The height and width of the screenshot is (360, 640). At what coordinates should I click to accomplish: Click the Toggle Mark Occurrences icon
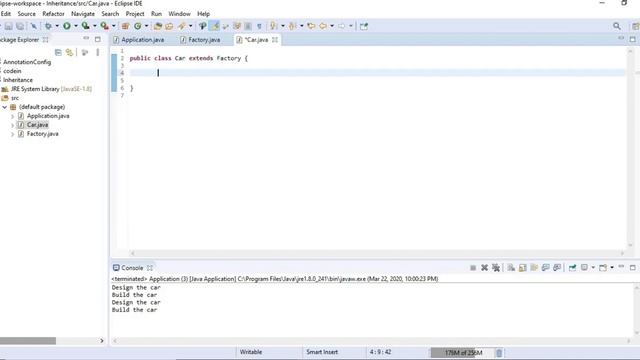tap(214, 26)
